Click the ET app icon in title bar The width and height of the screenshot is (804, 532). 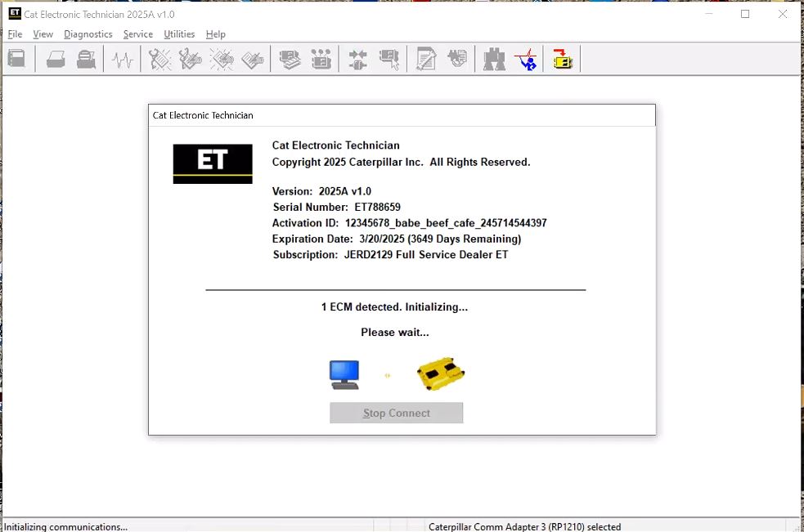click(15, 13)
